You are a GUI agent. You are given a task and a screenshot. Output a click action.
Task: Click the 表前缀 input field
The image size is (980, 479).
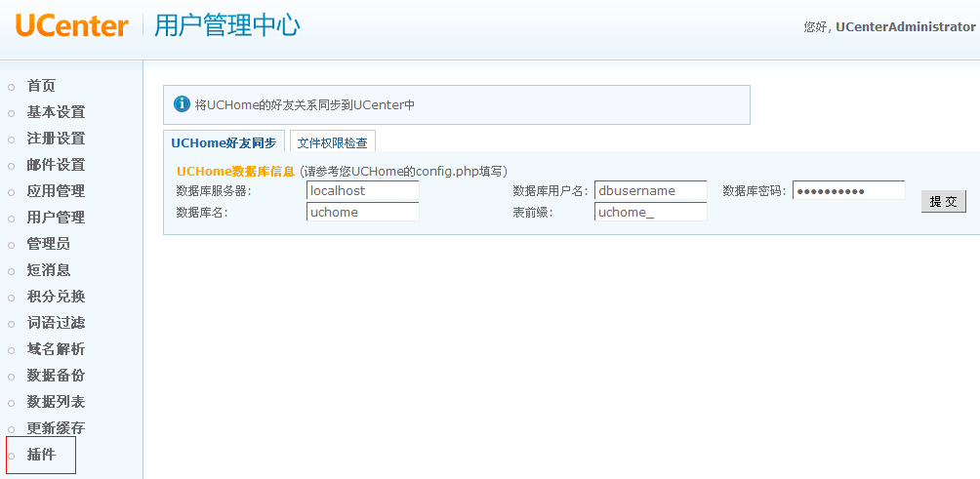[651, 212]
